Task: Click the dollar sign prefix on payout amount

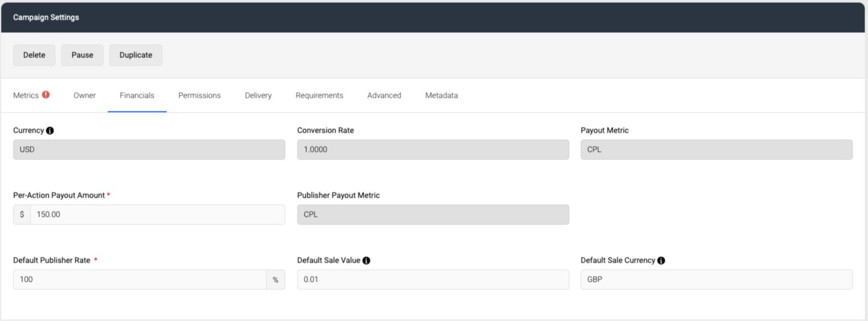Action: coord(22,215)
